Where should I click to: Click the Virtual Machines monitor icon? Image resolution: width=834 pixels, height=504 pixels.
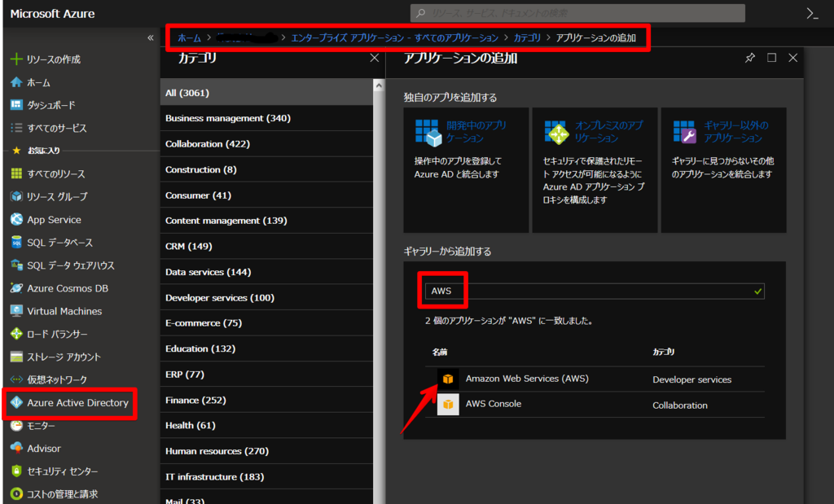point(16,310)
